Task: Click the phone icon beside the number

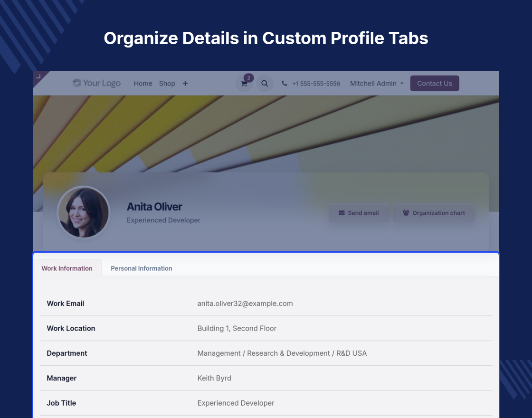Action: [285, 84]
